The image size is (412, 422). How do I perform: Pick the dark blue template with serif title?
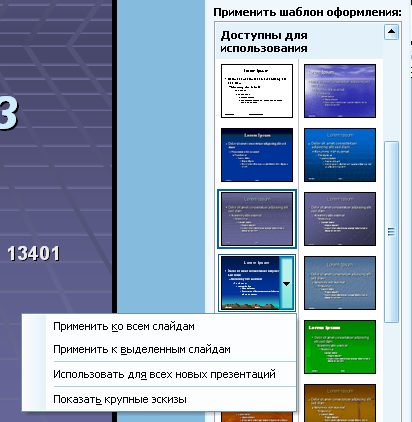tap(257, 155)
